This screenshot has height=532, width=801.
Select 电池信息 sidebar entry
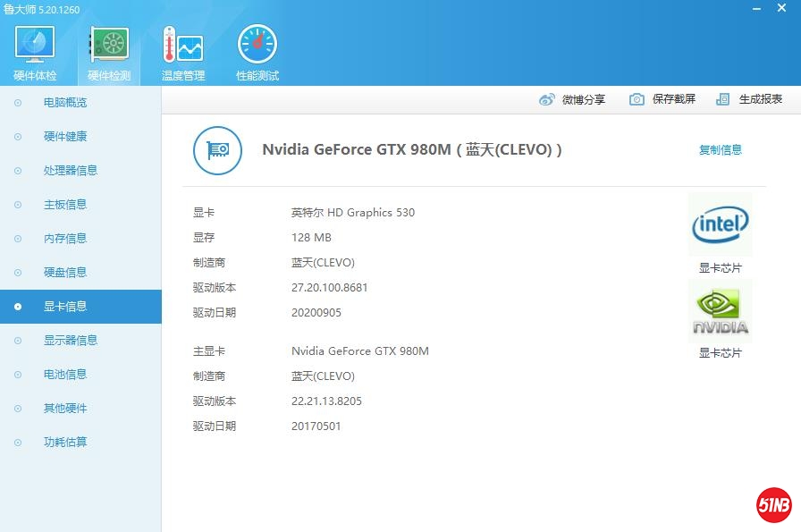coord(65,375)
